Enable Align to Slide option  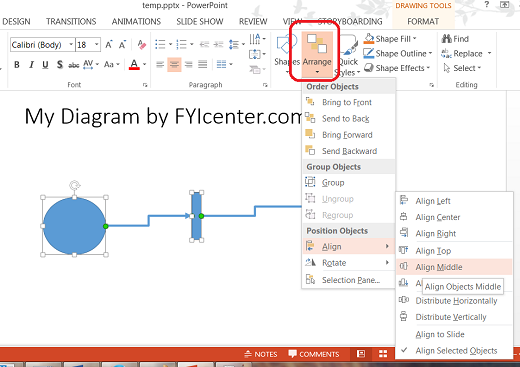click(454, 334)
